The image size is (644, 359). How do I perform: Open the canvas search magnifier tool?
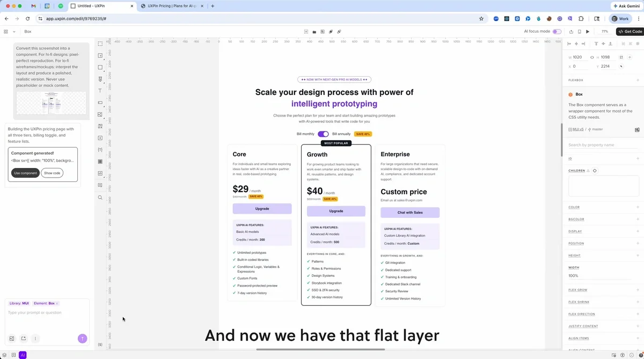[100, 197]
